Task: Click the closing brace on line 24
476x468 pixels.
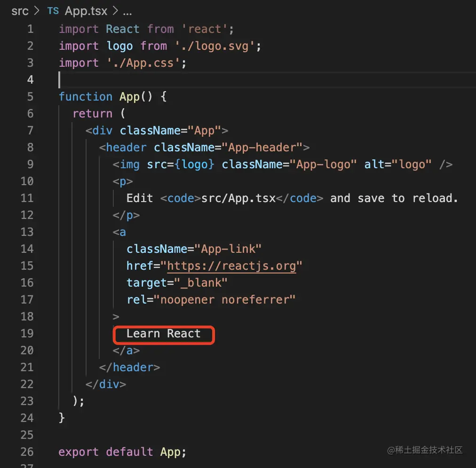Action: pos(62,418)
